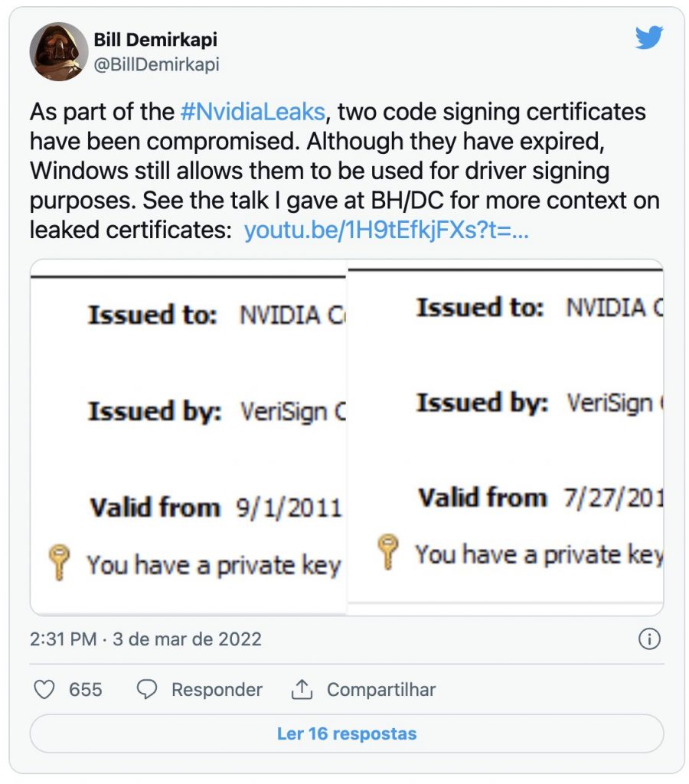Click the share upload arrow icon
Image resolution: width=689 pixels, height=784 pixels.
click(302, 689)
